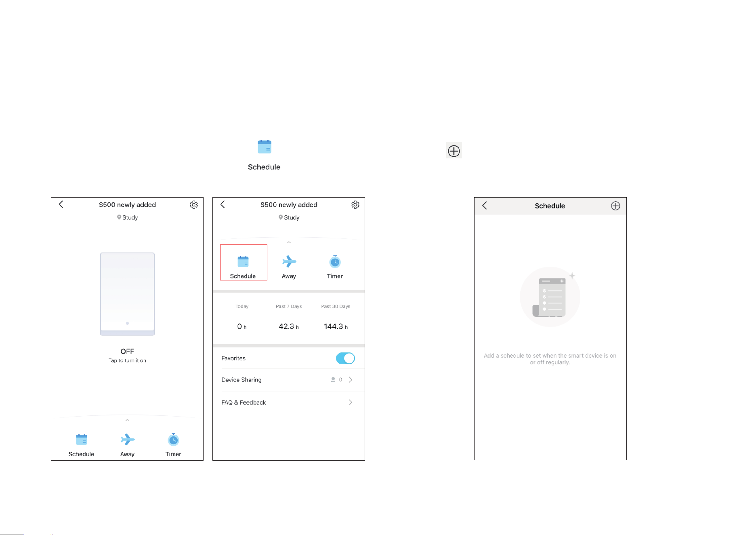This screenshot has height=535, width=756.
Task: Tap the Away airplane in second screen
Action: [x=289, y=261]
